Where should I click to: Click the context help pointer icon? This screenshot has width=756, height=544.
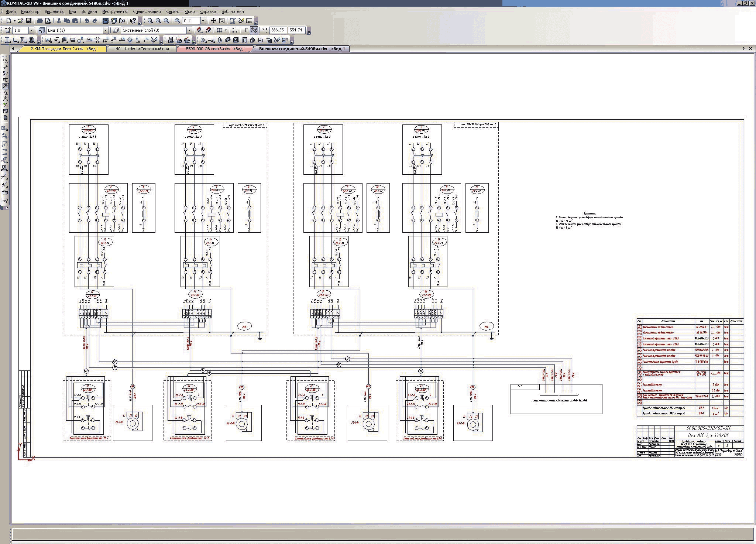click(x=133, y=21)
